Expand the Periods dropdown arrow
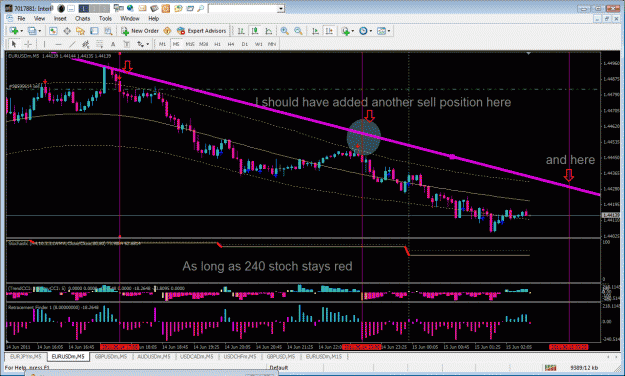625x376 pixels. [x=371, y=31]
